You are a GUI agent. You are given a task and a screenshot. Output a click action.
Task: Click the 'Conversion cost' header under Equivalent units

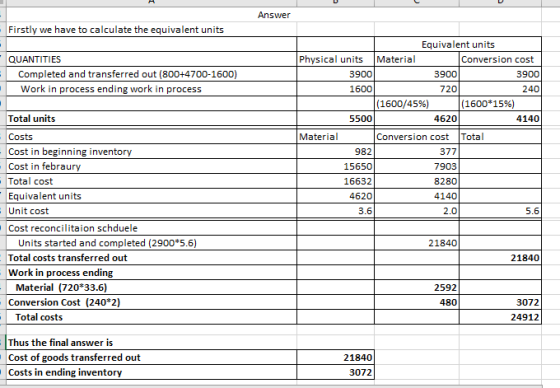(x=500, y=59)
